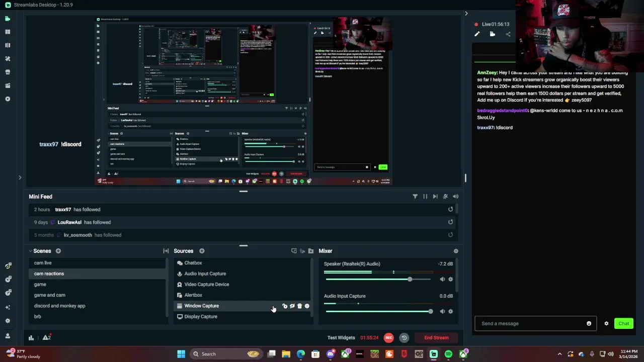Open the notifications warning icon
The image size is (644, 362).
point(46,338)
